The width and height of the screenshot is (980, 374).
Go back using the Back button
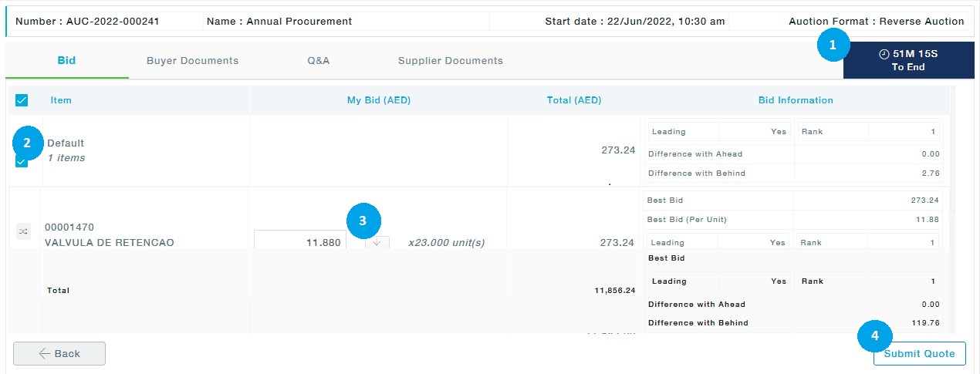click(x=59, y=353)
